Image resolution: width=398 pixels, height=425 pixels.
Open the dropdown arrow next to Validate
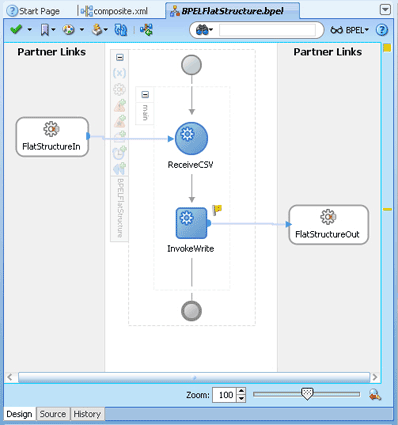tap(30, 30)
